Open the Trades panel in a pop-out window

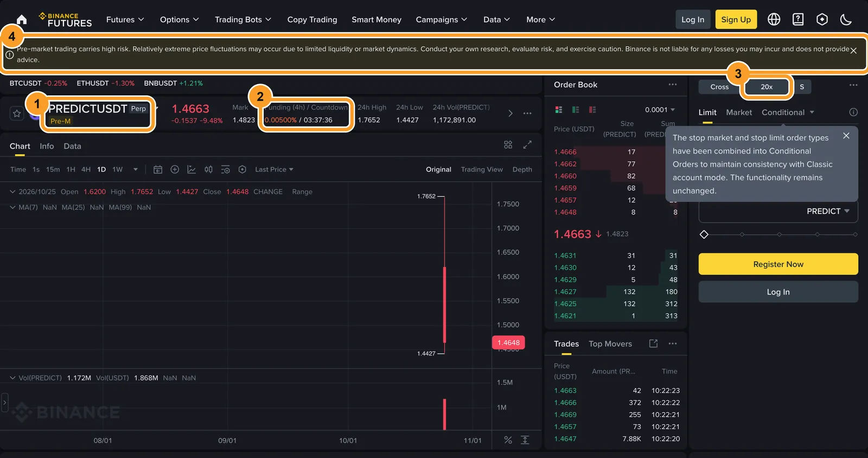click(653, 343)
